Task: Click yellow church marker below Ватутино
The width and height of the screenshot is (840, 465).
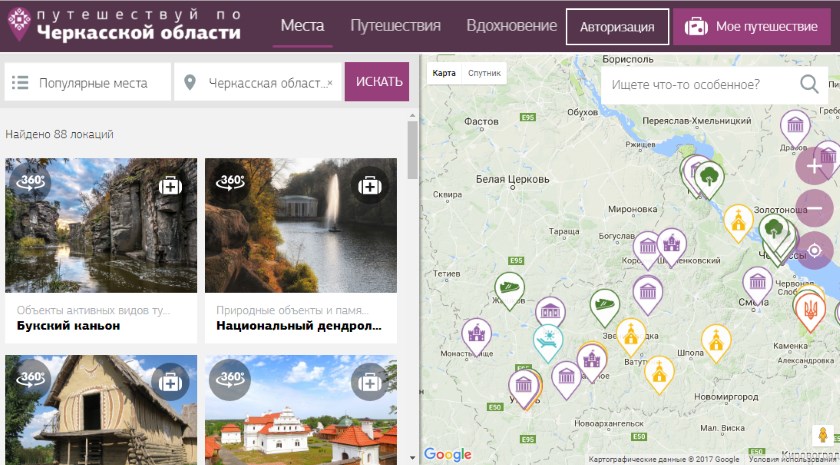Action: coord(659,372)
